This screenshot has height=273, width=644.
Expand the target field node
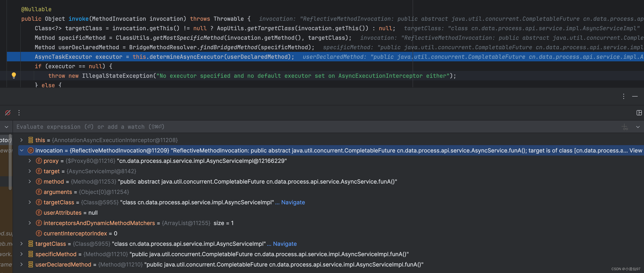(30, 171)
